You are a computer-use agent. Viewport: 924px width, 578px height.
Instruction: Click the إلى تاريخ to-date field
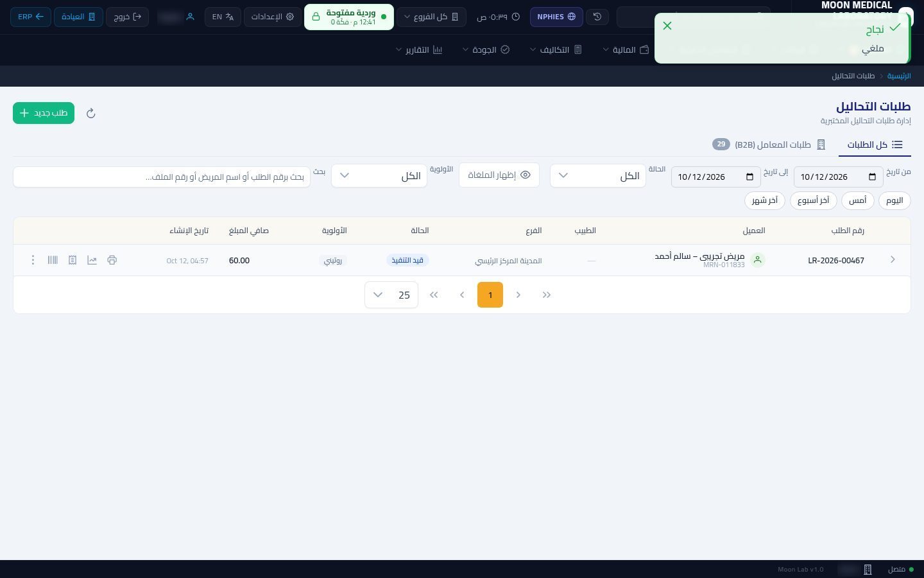click(715, 177)
